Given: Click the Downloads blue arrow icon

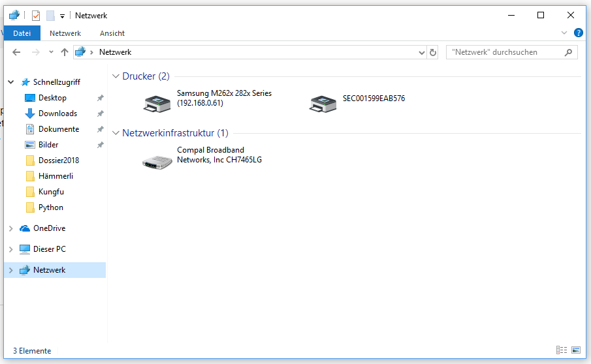Looking at the screenshot, I should click(30, 114).
